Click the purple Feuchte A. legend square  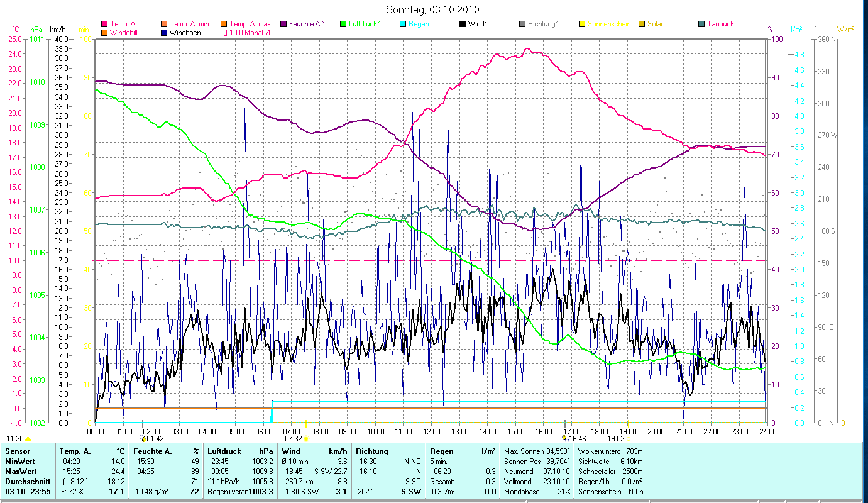point(283,24)
